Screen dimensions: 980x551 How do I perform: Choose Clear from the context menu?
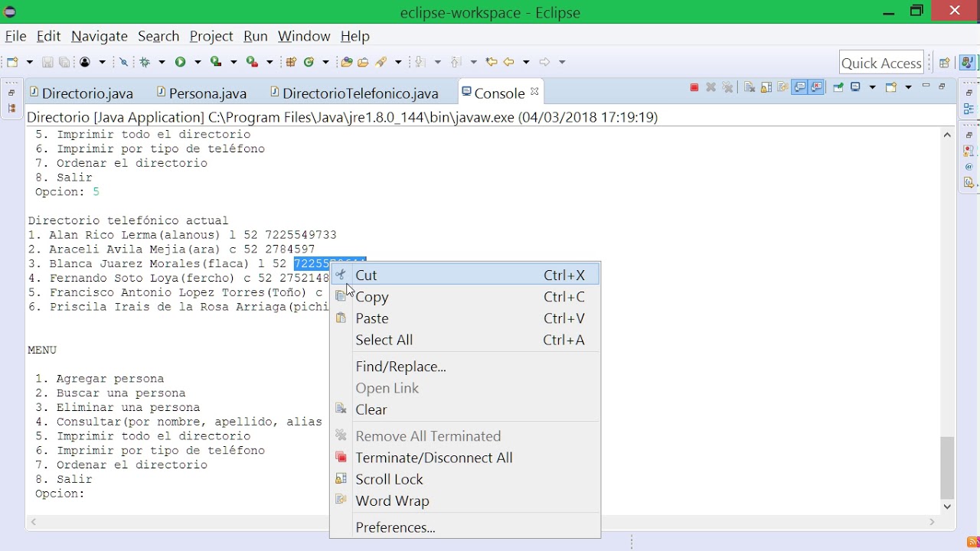click(465, 409)
